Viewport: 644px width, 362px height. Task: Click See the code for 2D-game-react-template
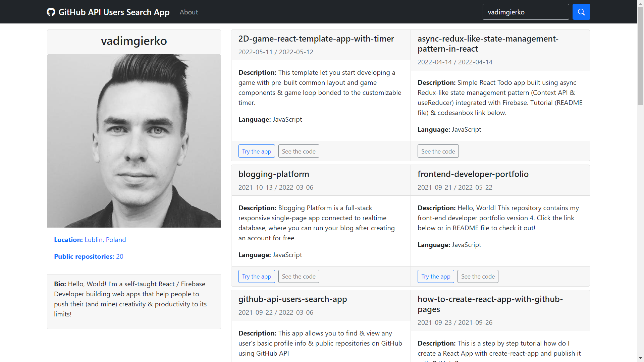point(299,151)
